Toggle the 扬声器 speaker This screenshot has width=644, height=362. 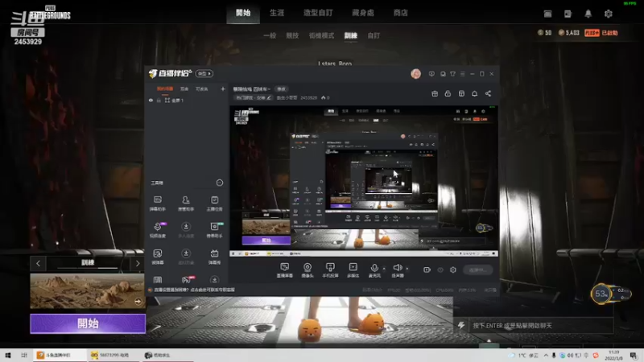[398, 270]
